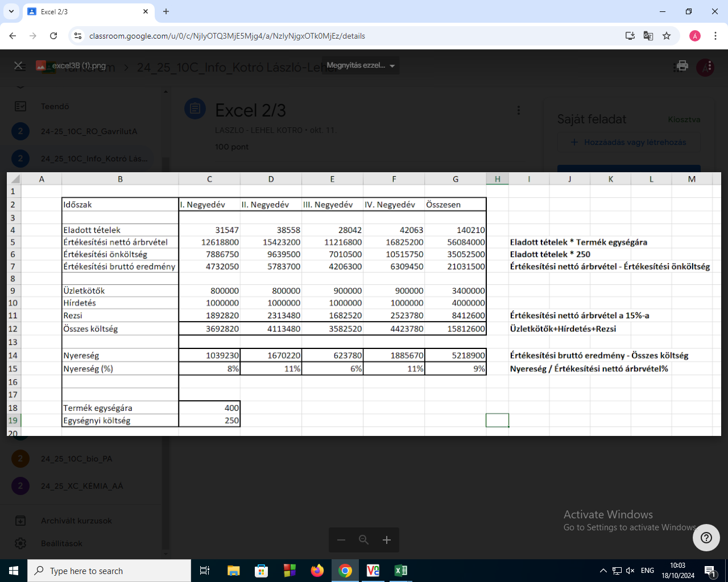The width and height of the screenshot is (728, 582).
Task: Click the value 140210 in the image
Action: coord(471,230)
